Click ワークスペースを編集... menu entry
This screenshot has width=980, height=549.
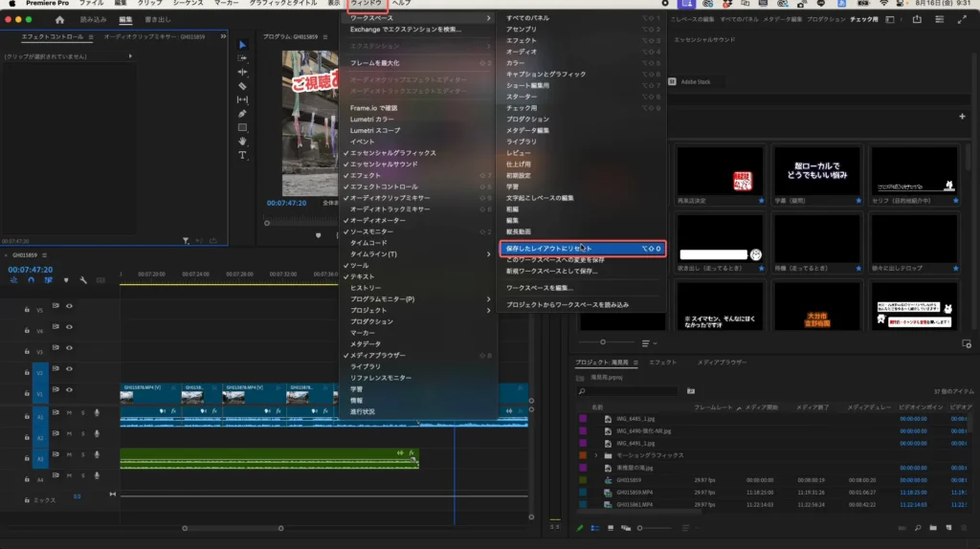point(540,287)
